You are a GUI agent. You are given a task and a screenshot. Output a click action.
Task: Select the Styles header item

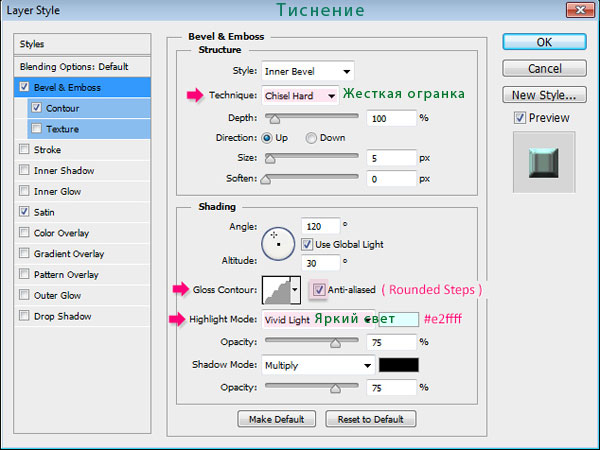click(x=82, y=44)
